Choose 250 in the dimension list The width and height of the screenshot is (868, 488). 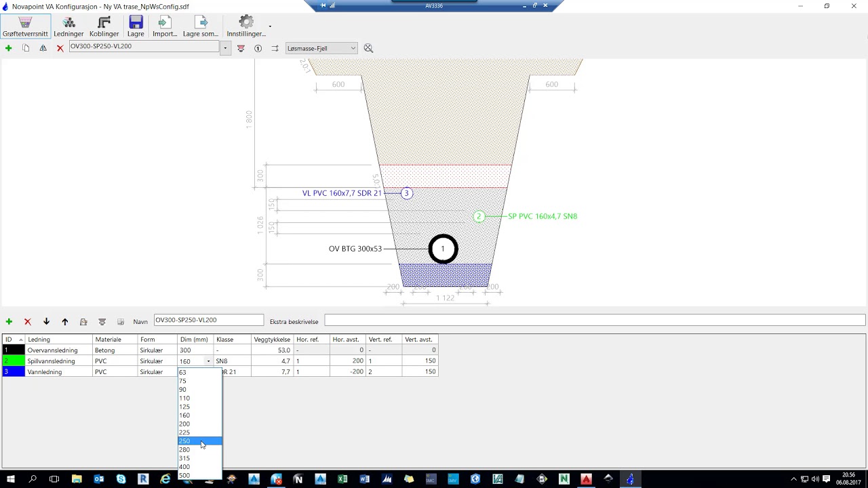(x=199, y=441)
